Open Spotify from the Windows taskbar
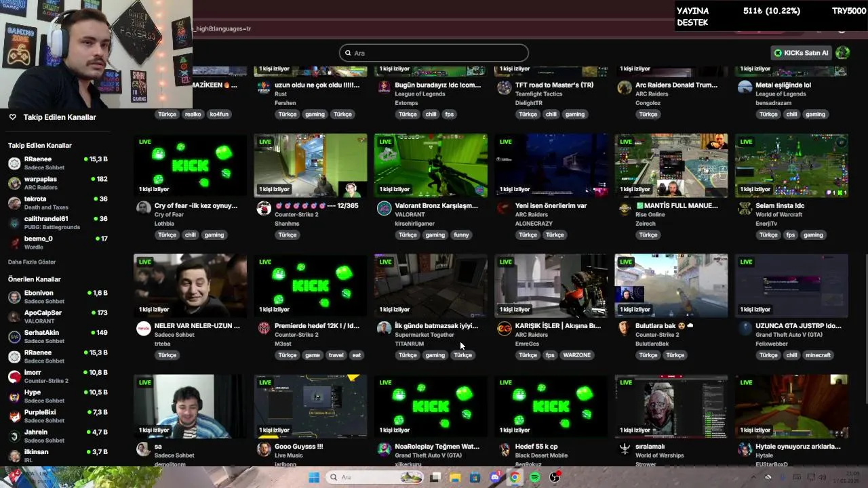 pos(534,477)
